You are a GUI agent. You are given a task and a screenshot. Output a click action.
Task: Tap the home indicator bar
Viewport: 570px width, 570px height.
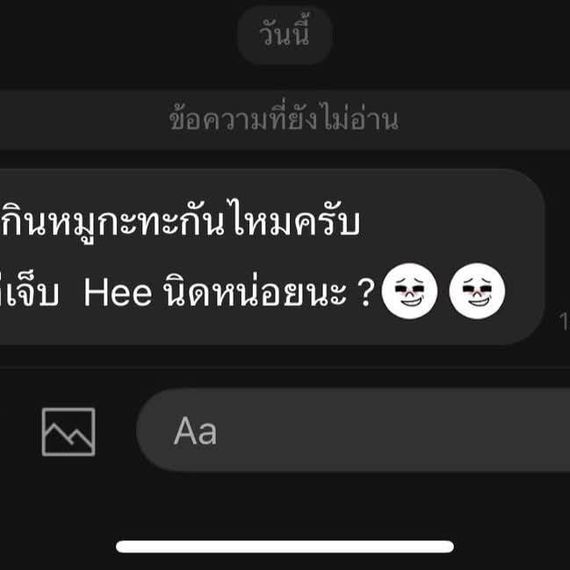pos(285,546)
